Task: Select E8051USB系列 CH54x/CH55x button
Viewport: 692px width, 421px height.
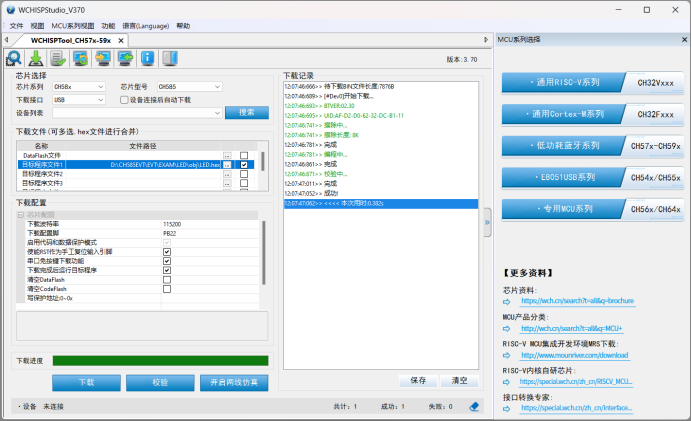Action: pos(593,177)
